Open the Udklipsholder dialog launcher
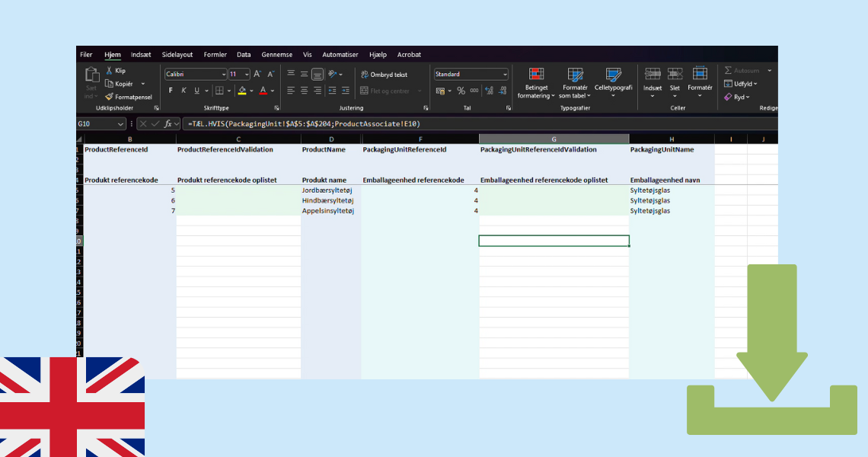The image size is (868, 457). pos(157,108)
